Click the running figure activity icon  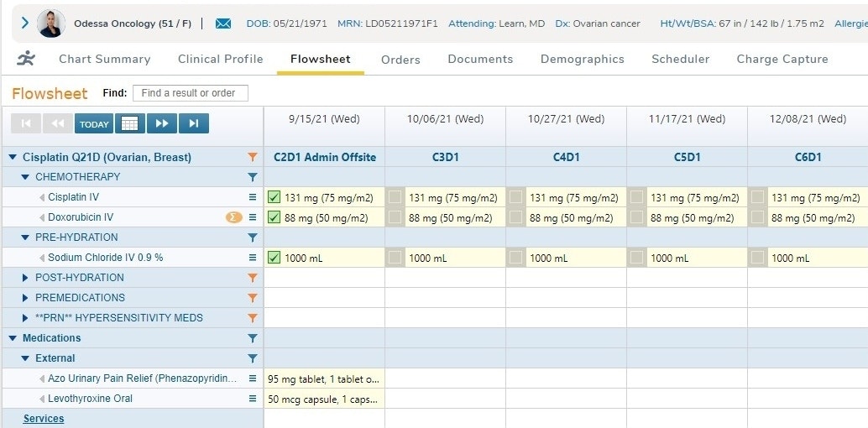click(27, 59)
